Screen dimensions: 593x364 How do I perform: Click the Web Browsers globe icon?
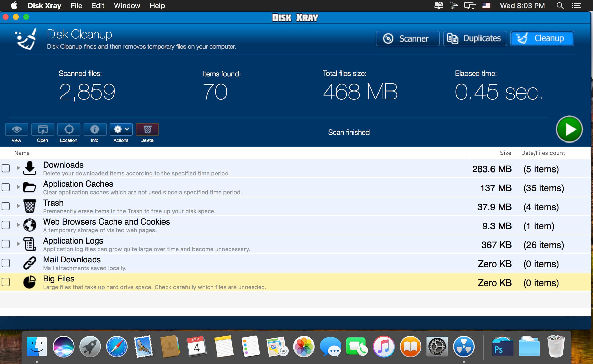(30, 225)
